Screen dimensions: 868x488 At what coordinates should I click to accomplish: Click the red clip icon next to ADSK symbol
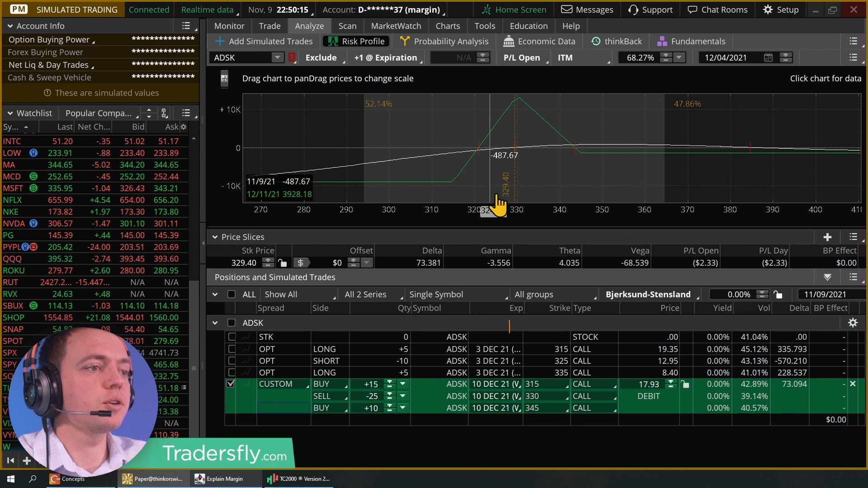[292, 57]
